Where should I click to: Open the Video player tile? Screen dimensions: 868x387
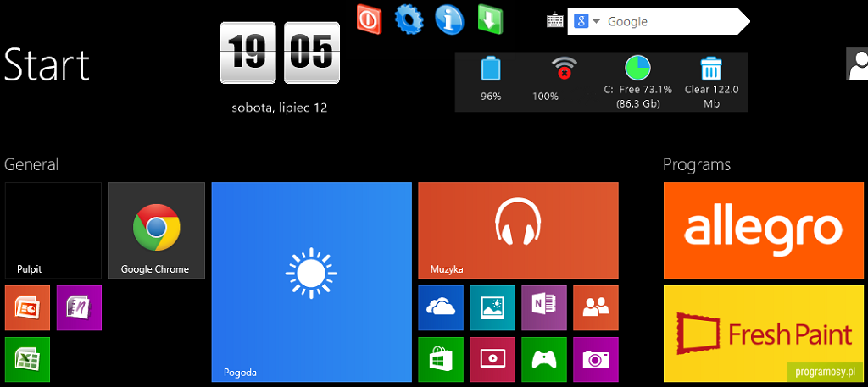pos(492,359)
